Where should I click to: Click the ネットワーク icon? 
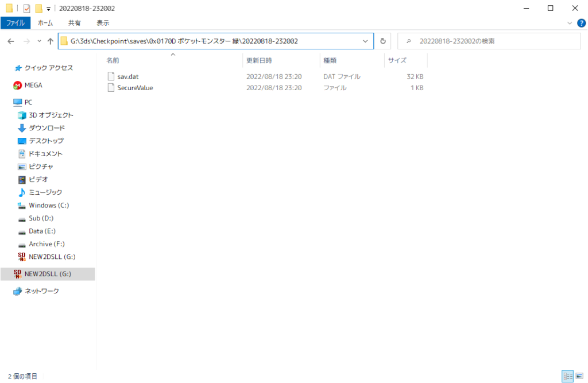(x=17, y=291)
